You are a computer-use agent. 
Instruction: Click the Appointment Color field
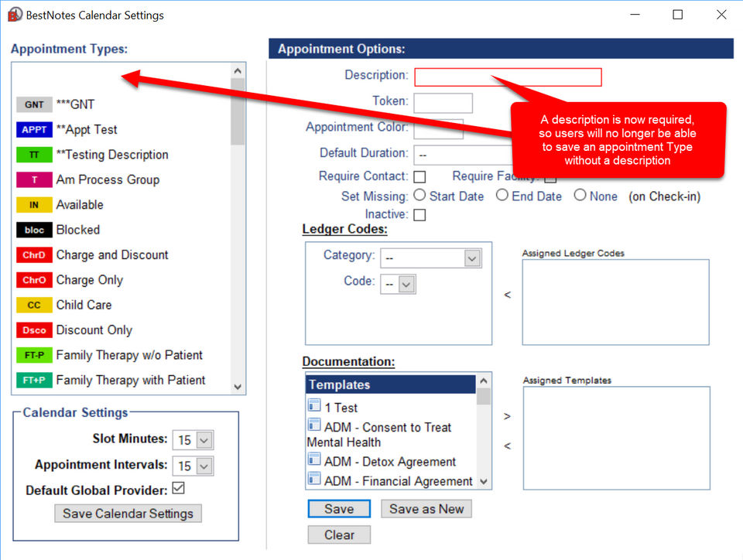(438, 128)
